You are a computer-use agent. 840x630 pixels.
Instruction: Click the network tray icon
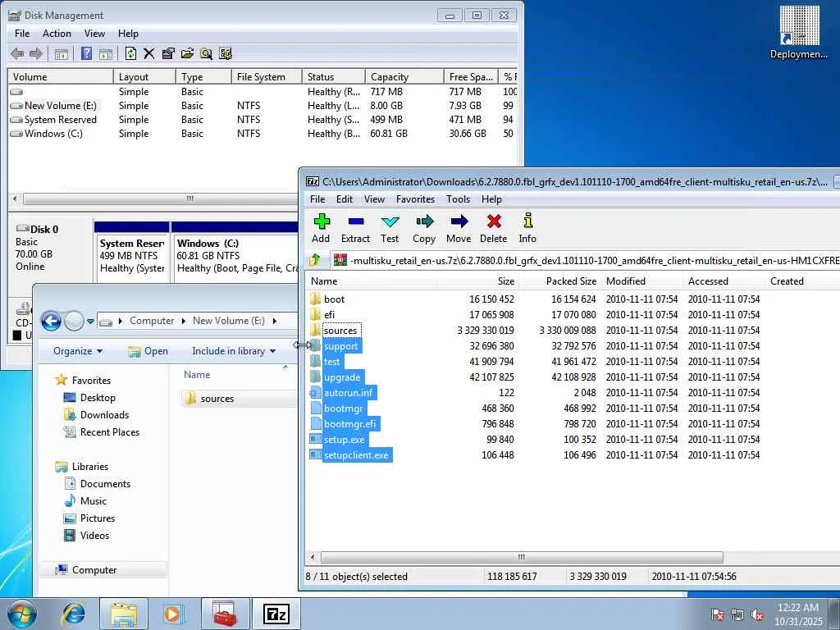(x=737, y=615)
